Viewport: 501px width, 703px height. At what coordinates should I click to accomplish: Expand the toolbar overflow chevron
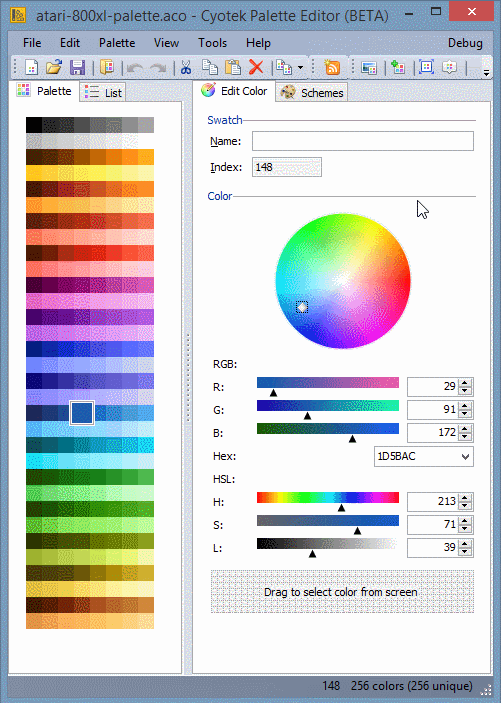486,73
